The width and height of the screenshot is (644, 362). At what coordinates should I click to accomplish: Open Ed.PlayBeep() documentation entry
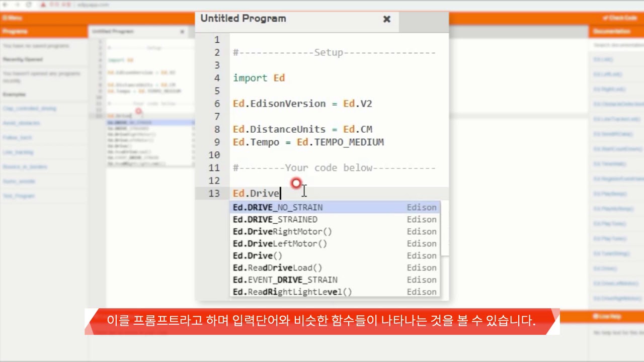coord(610,194)
